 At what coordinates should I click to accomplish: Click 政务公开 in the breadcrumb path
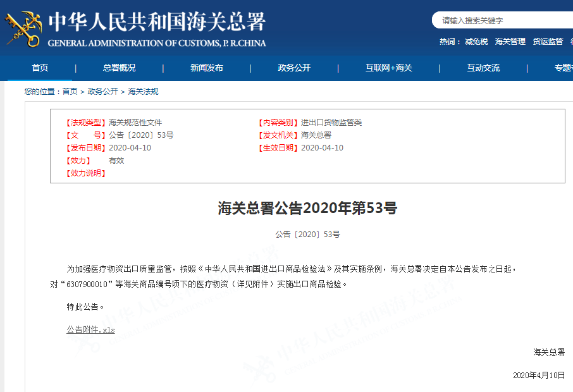[x=102, y=91]
